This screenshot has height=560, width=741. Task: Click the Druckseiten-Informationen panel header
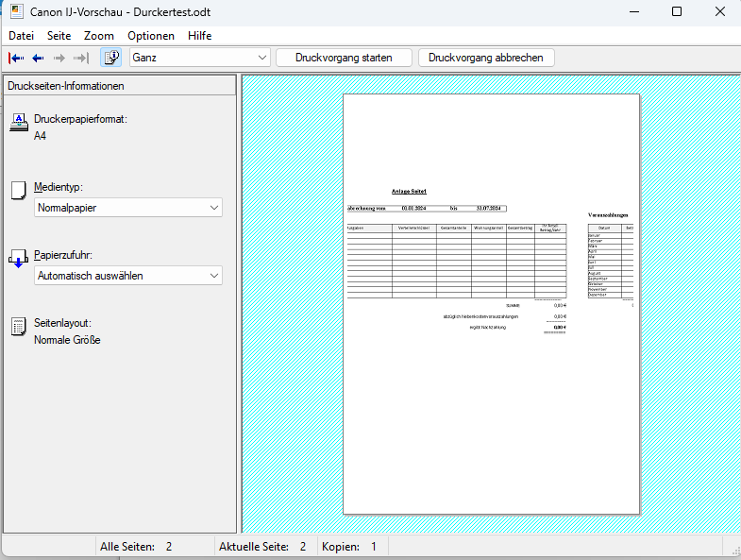coord(120,86)
